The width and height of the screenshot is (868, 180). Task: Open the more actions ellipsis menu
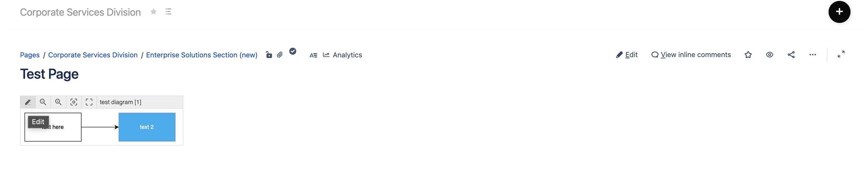click(812, 55)
